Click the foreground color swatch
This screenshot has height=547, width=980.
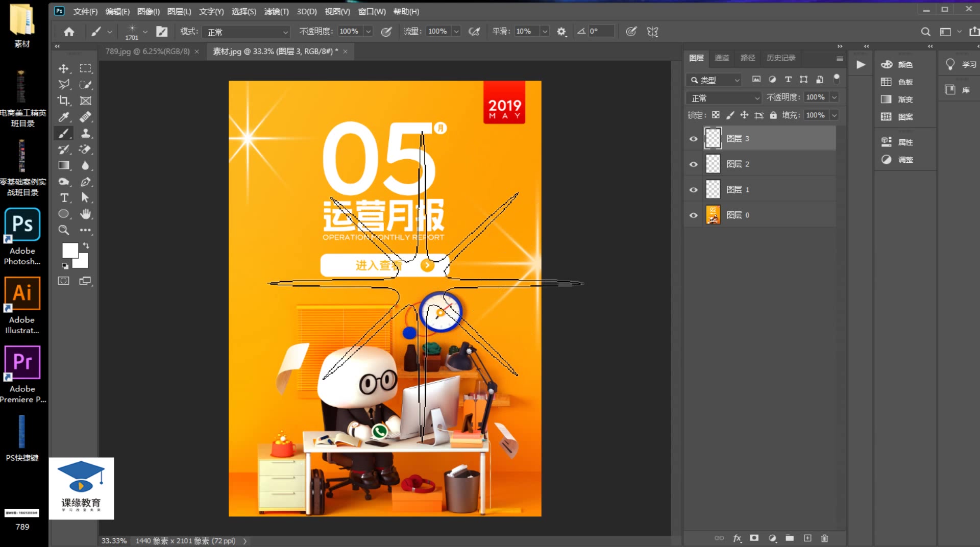[x=70, y=250]
